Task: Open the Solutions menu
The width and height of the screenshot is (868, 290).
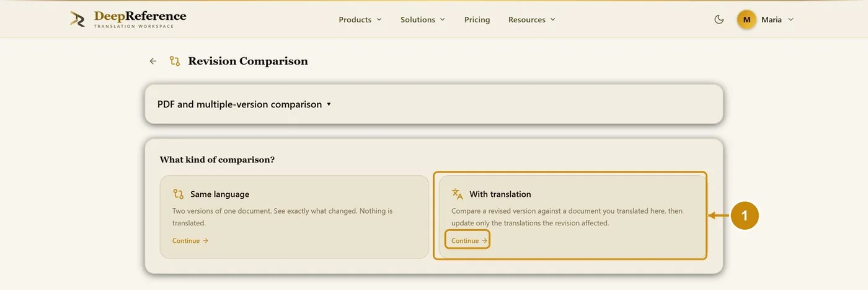Action: click(423, 19)
